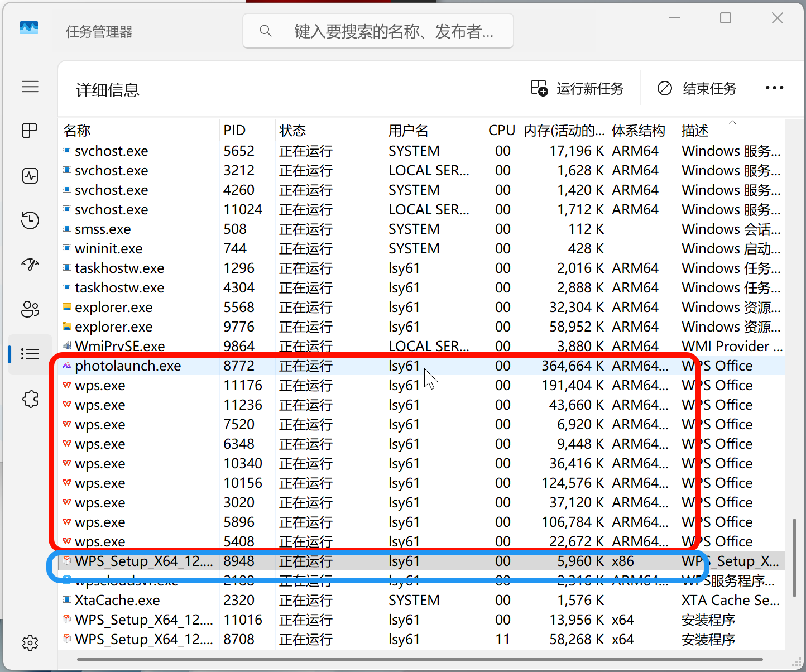Sort by the 状态 column header
This screenshot has width=806, height=672.
pyautogui.click(x=330, y=130)
